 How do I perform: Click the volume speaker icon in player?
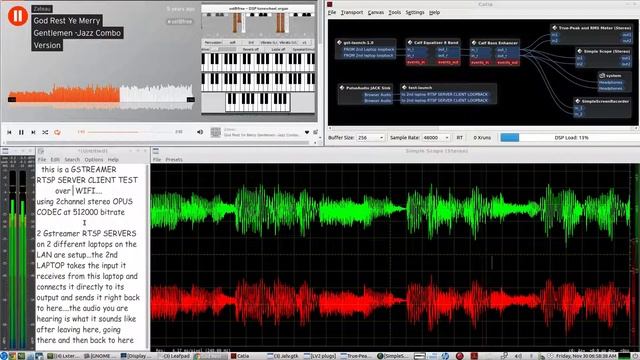(x=200, y=132)
